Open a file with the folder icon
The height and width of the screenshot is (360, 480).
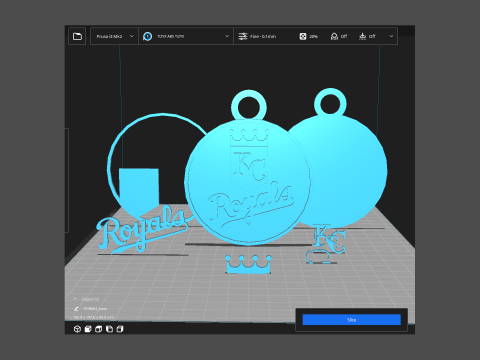pyautogui.click(x=77, y=36)
